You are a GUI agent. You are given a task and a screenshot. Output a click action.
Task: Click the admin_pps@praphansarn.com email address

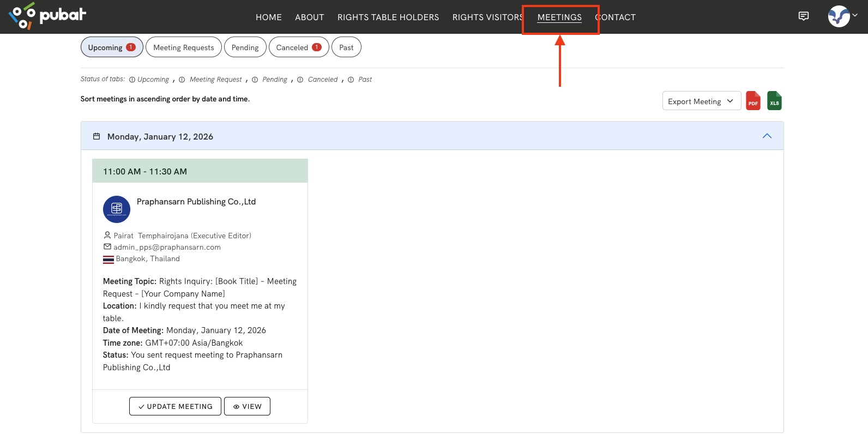click(167, 247)
